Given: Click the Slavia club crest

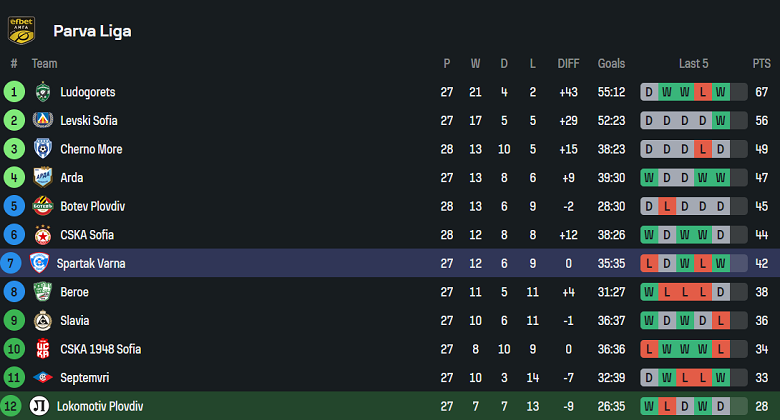Looking at the screenshot, I should point(42,321).
